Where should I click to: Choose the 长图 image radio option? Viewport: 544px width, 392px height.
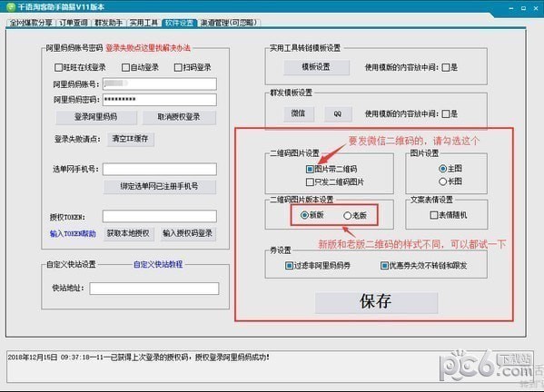[x=442, y=181]
